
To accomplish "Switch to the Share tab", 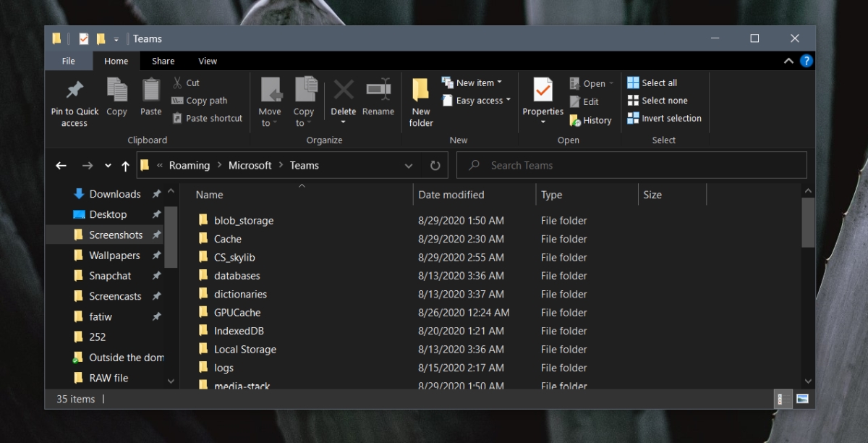I will click(163, 61).
